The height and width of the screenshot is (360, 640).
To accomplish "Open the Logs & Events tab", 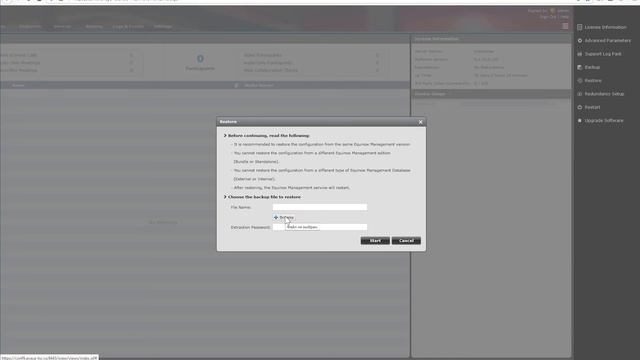I will pyautogui.click(x=128, y=27).
